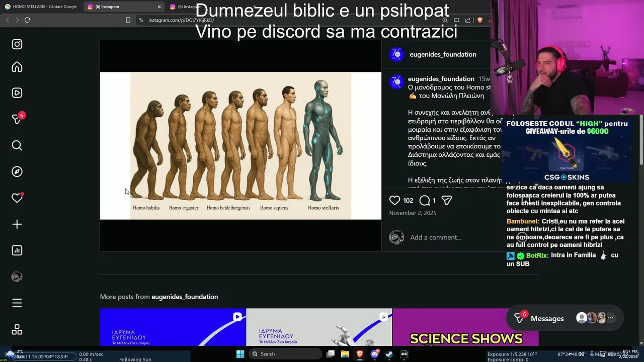Open SCIENCE SHOWS post thumbnail

point(465,327)
